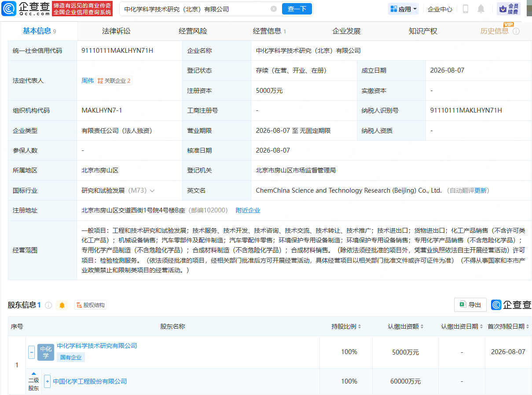Viewport: 532px width, 395px height.
Task: Click the info icon next to 股东信息
Action: pos(48,305)
